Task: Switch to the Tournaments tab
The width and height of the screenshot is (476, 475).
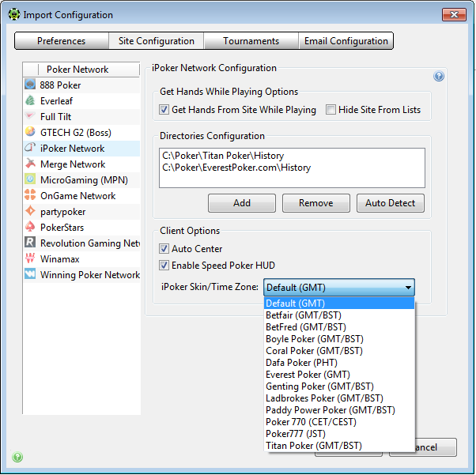Action: 251,40
